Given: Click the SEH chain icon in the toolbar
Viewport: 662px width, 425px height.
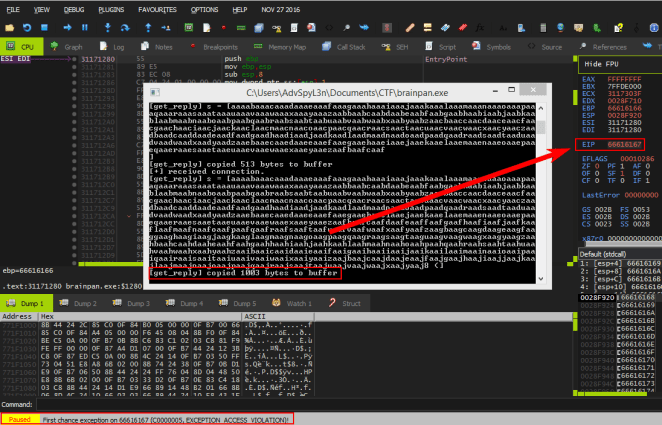Looking at the screenshot, I should click(277, 28).
